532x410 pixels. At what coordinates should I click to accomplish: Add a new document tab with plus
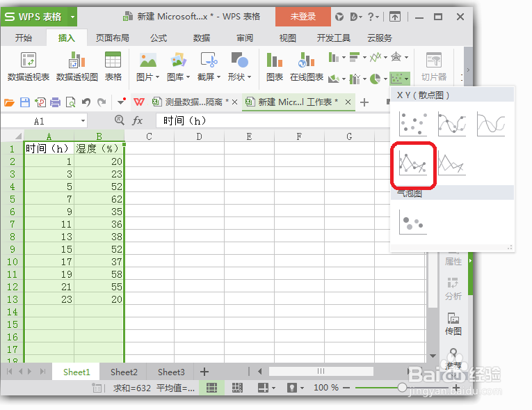(364, 102)
